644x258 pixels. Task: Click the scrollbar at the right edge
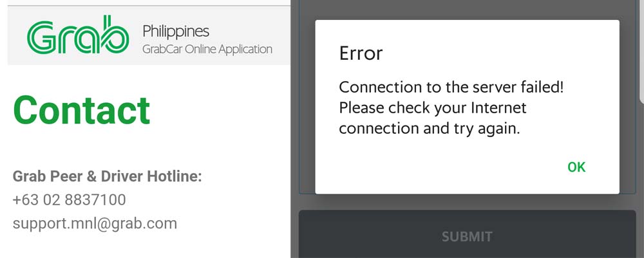pyautogui.click(x=641, y=51)
